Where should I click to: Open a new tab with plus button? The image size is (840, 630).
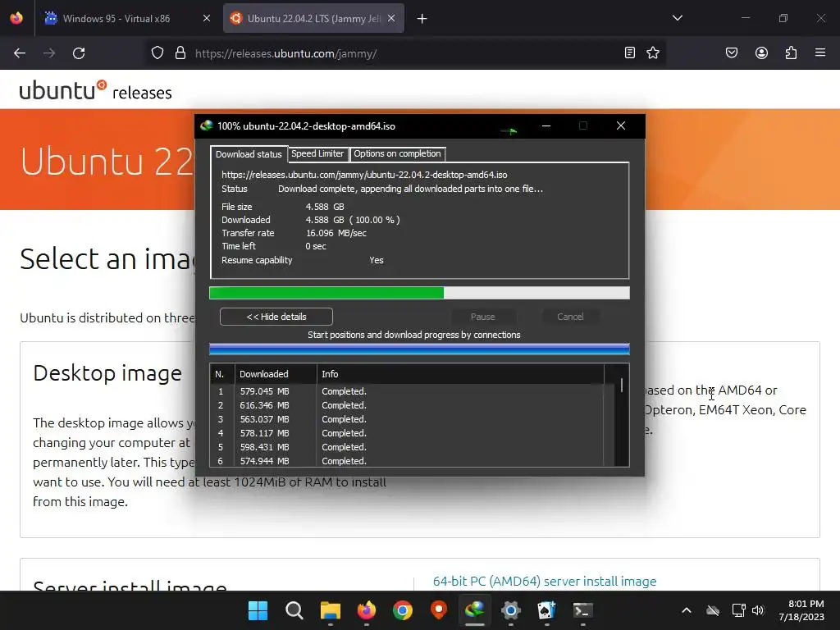click(x=422, y=19)
